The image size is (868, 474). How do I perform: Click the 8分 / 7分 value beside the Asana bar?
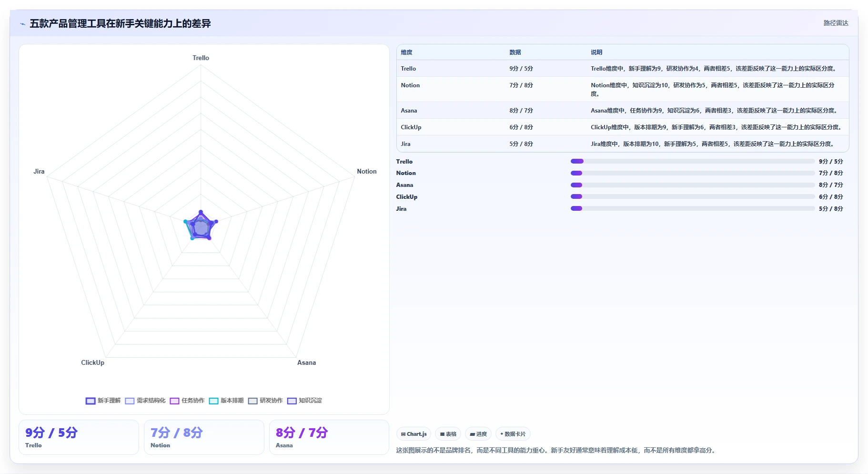pos(831,185)
